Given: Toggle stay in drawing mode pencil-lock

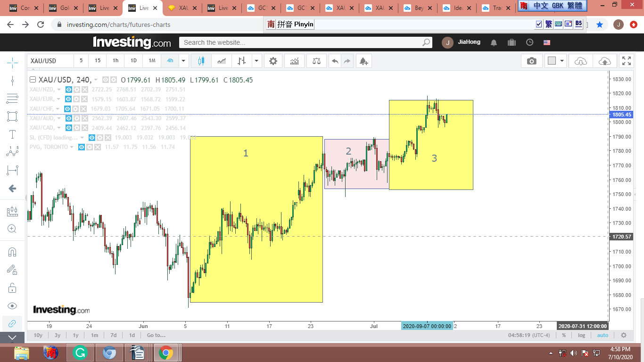Looking at the screenshot, I should (x=12, y=270).
